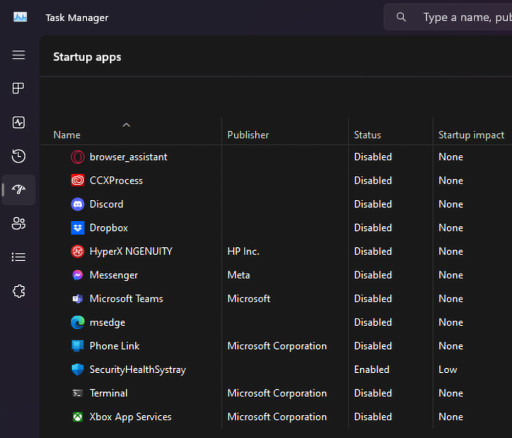Image resolution: width=512 pixels, height=438 pixels.
Task: Select the HyperX NGENUITY entry
Action: [x=131, y=251]
